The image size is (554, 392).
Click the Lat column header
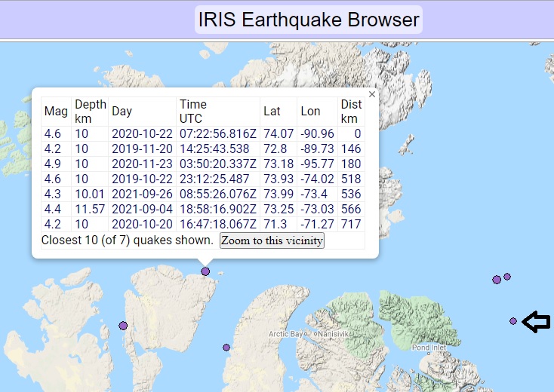click(279, 112)
